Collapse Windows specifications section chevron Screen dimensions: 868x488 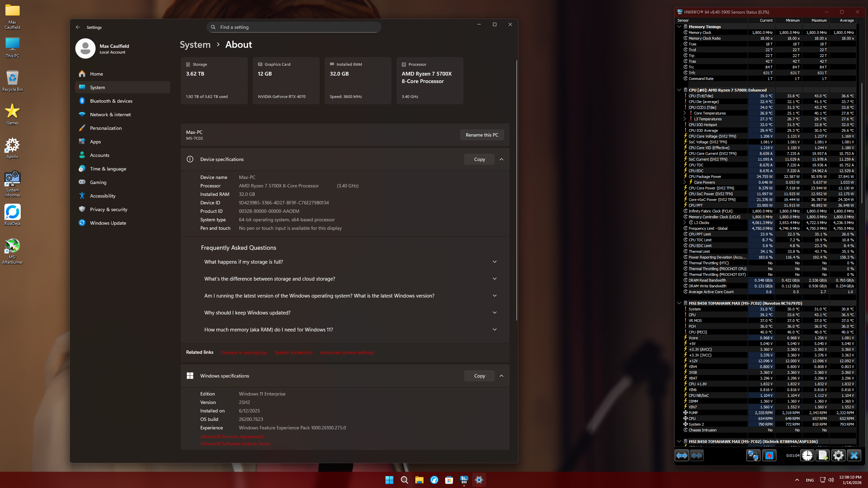pyautogui.click(x=501, y=376)
